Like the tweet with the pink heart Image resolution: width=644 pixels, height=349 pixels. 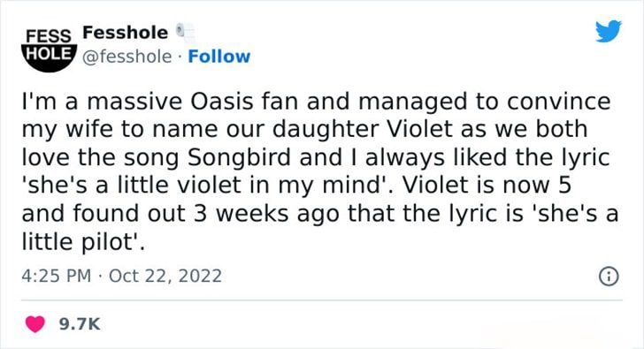(x=34, y=324)
